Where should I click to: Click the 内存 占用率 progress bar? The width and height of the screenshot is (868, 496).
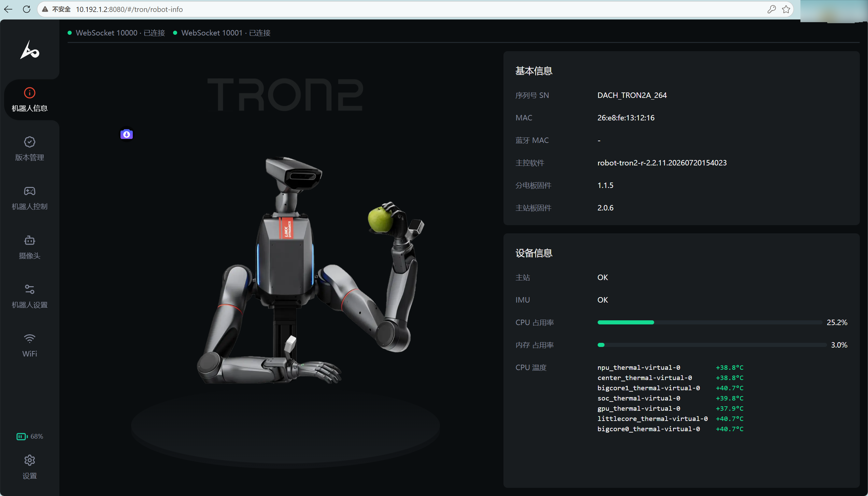[x=712, y=345]
